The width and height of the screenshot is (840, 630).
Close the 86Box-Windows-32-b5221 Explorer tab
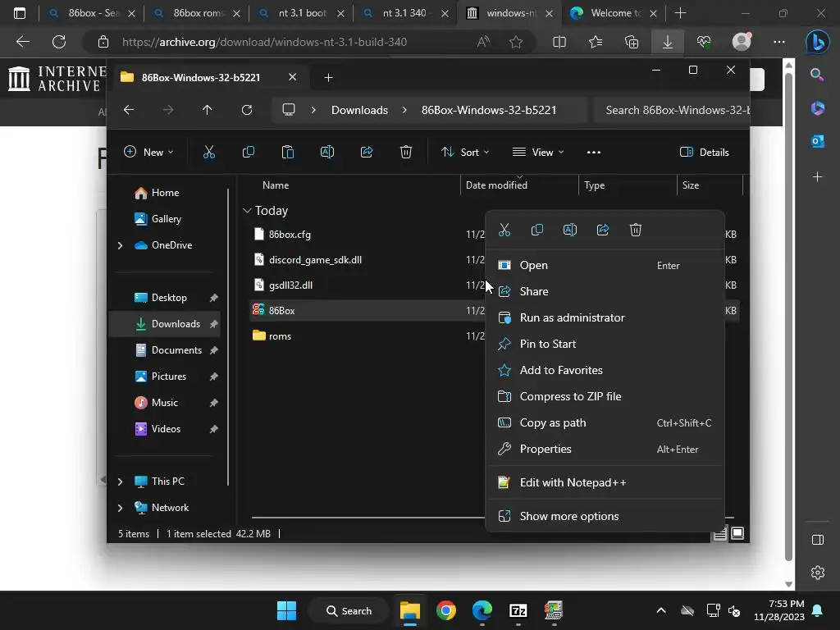pos(293,77)
